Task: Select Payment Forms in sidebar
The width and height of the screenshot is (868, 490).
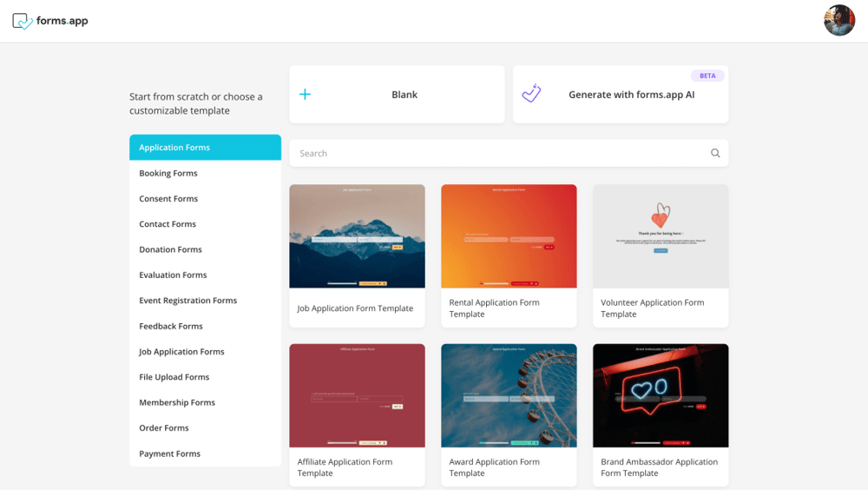Action: click(x=169, y=454)
